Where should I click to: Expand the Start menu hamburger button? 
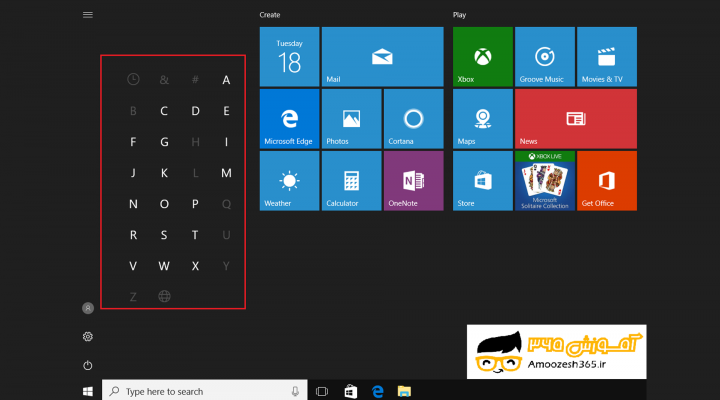[88, 15]
